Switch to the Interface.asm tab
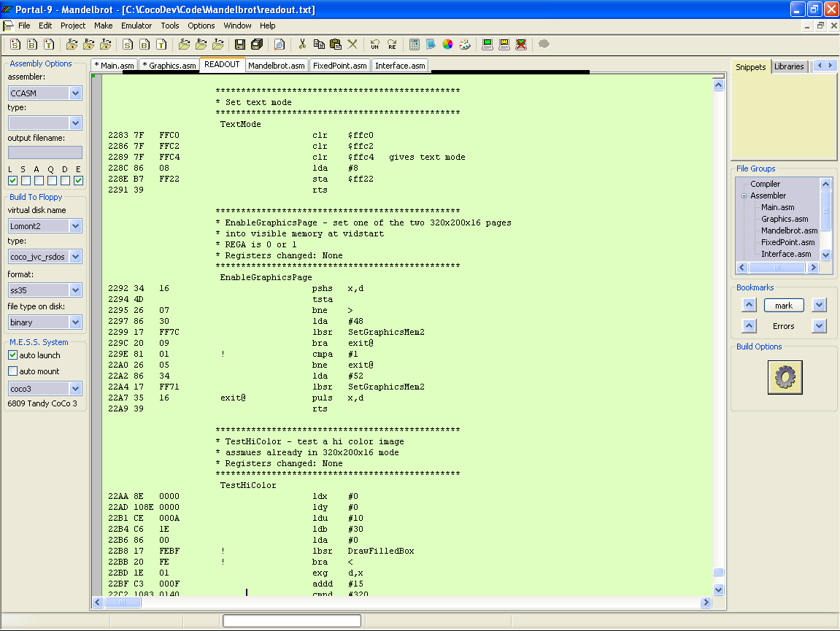The image size is (840, 631). pos(400,66)
